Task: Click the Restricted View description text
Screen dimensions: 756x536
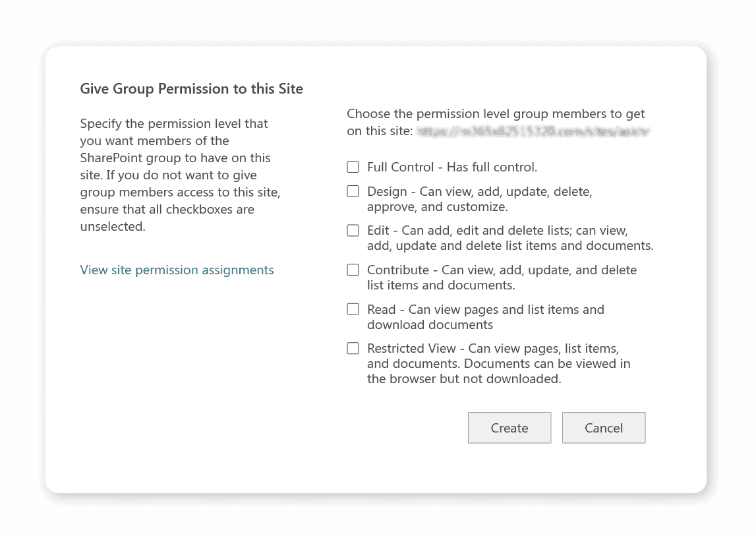Action: click(x=498, y=364)
